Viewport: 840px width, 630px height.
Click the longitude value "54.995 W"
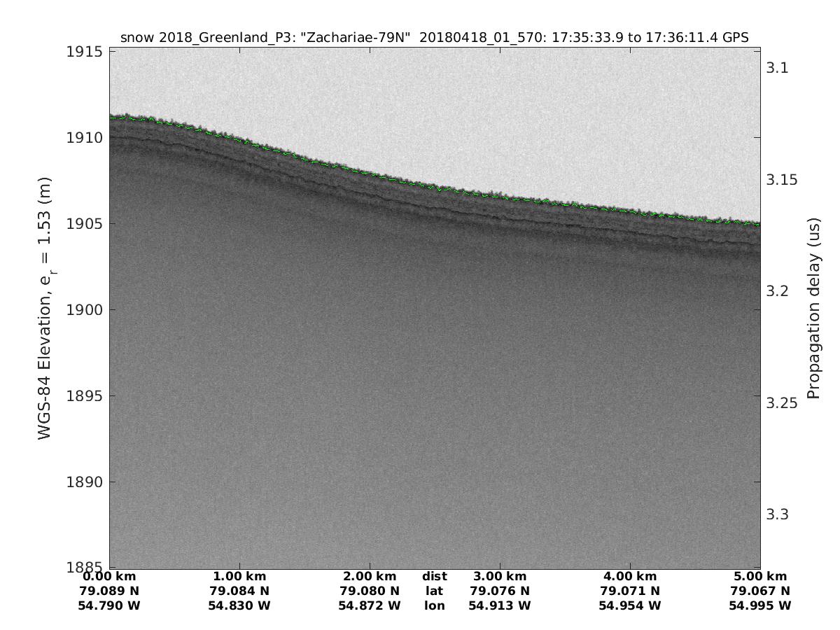[760, 605]
